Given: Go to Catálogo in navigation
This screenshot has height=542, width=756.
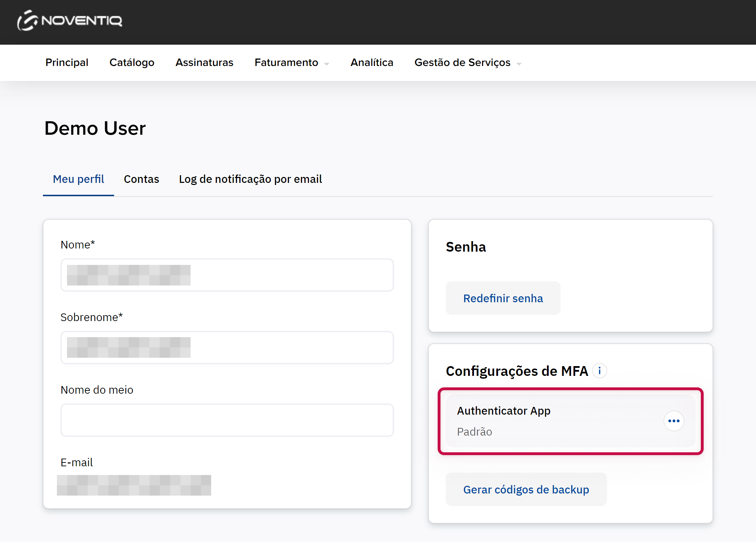Looking at the screenshot, I should [x=132, y=62].
